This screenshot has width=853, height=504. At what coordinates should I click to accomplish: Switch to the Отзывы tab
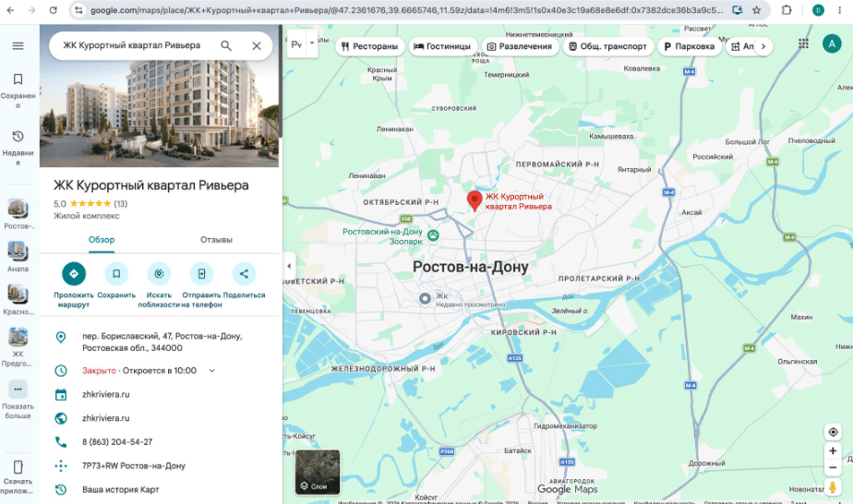tap(217, 240)
